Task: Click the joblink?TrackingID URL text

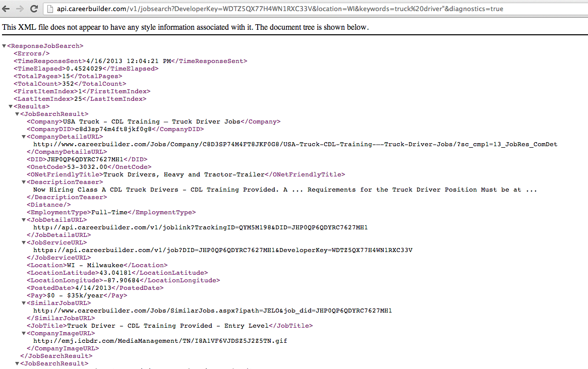Action: (200, 228)
